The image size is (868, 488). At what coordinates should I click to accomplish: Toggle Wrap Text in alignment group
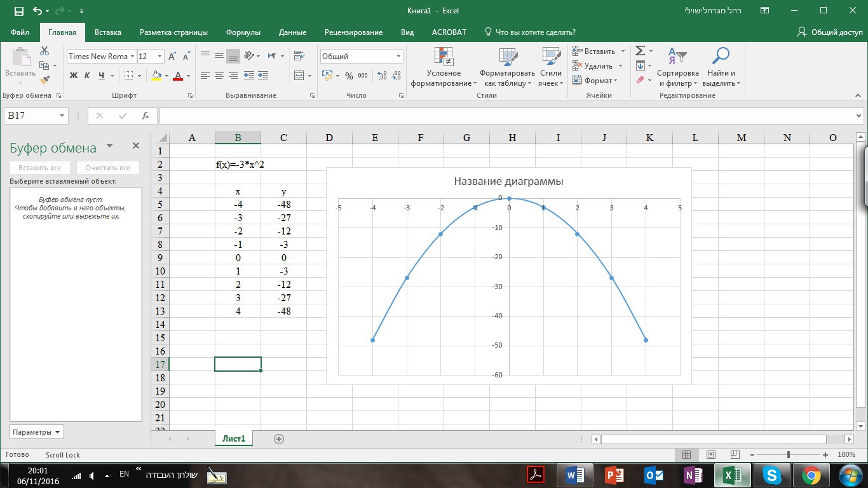(x=299, y=56)
